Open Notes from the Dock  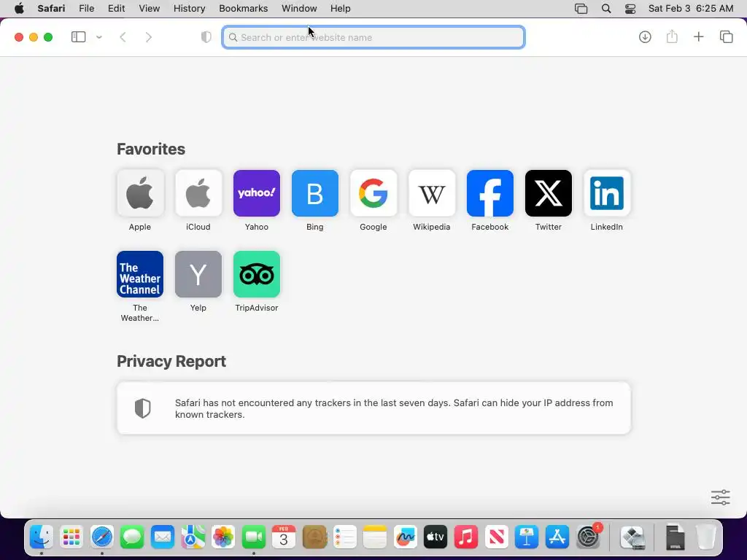click(374, 537)
